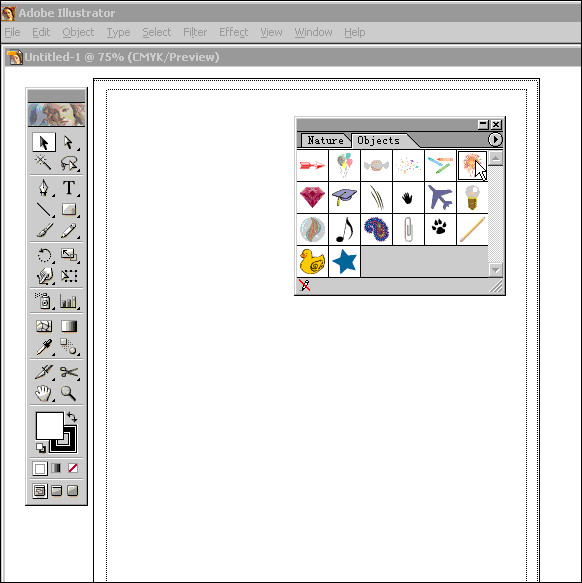
Task: Pick the Paintbrush tool
Action: [x=44, y=230]
